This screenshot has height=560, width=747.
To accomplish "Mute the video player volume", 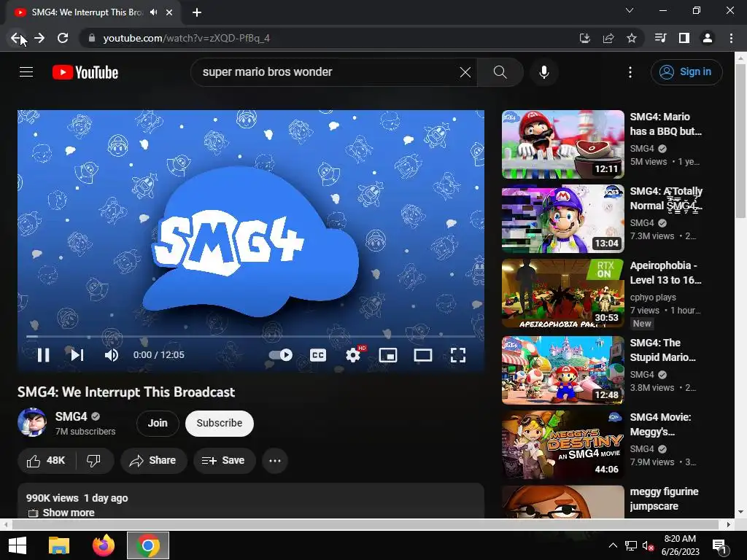I will (112, 355).
